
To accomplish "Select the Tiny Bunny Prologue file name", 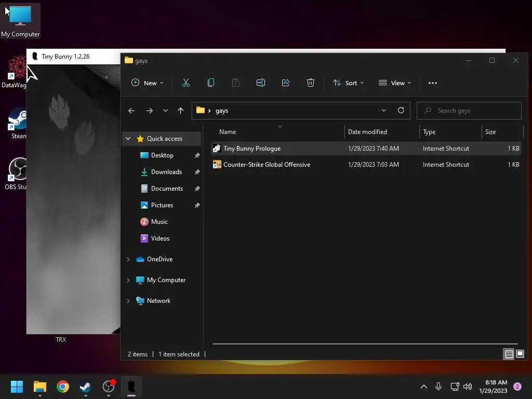I will pyautogui.click(x=252, y=148).
